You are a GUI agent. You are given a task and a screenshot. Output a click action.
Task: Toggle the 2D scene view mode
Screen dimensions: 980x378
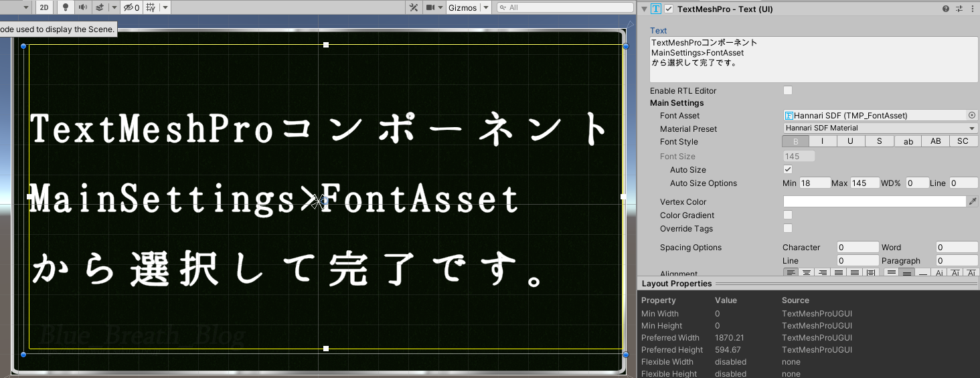click(x=44, y=7)
